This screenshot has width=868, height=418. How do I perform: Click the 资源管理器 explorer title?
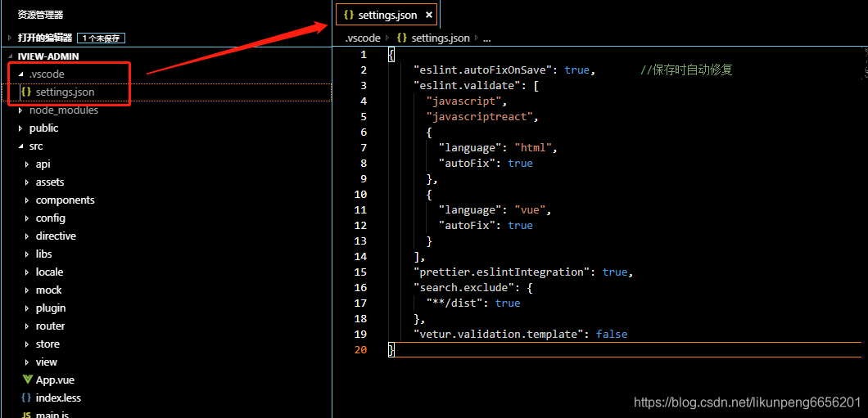coord(40,15)
